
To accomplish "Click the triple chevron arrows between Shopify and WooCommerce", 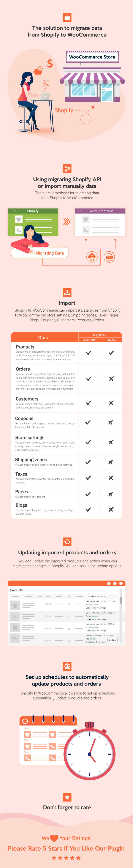I will [67, 221].
